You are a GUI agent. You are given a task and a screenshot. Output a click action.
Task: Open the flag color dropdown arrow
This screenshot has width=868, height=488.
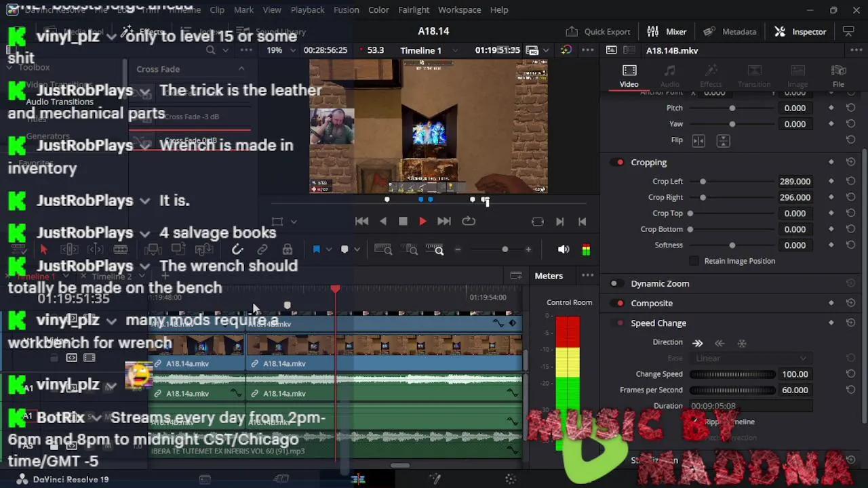pyautogui.click(x=330, y=250)
